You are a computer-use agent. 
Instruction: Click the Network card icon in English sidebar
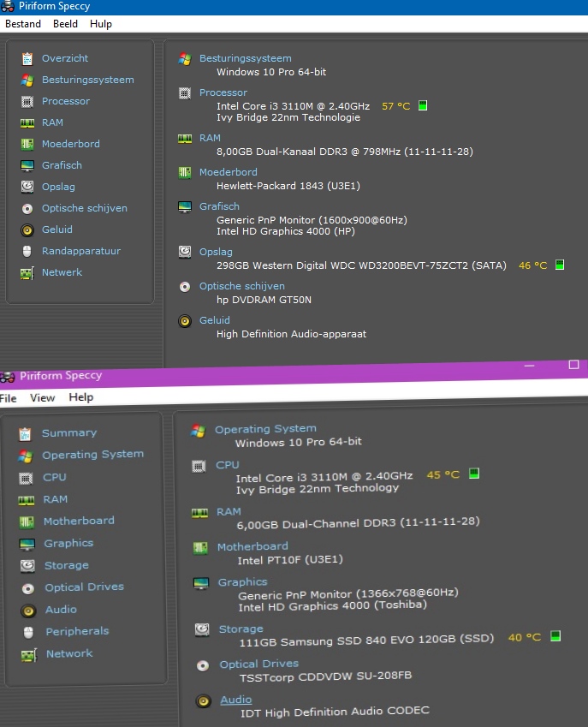(x=29, y=655)
